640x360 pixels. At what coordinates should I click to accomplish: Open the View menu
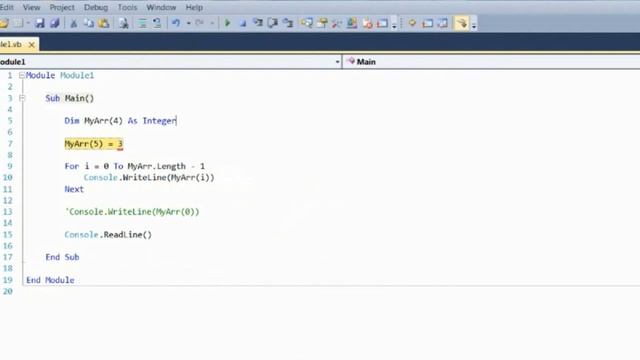31,7
